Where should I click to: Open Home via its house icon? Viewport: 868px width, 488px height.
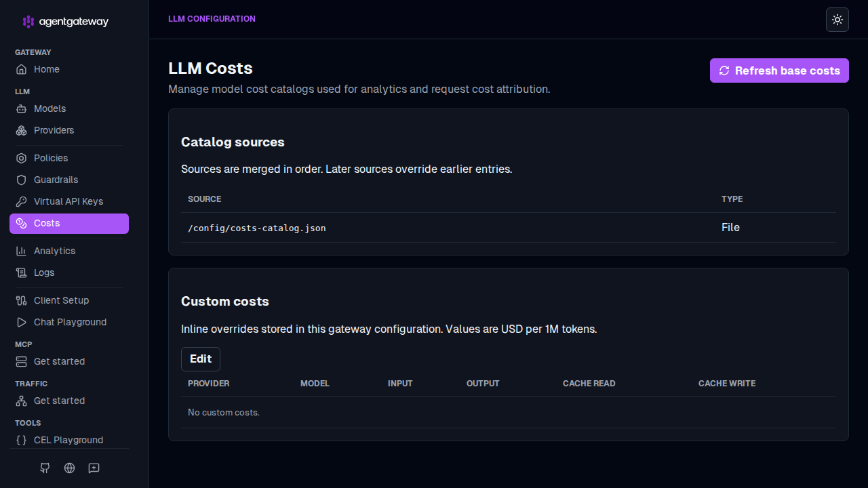(21, 69)
